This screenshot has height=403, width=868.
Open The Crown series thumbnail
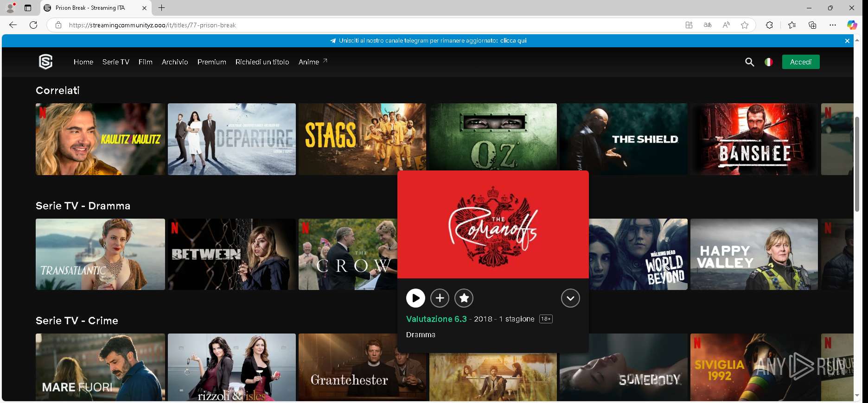pos(348,254)
